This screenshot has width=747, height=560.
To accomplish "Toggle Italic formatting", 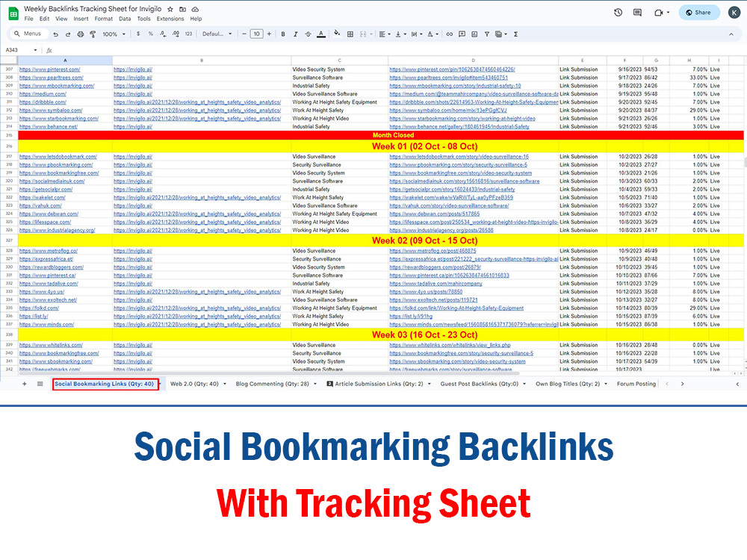I will pos(295,34).
